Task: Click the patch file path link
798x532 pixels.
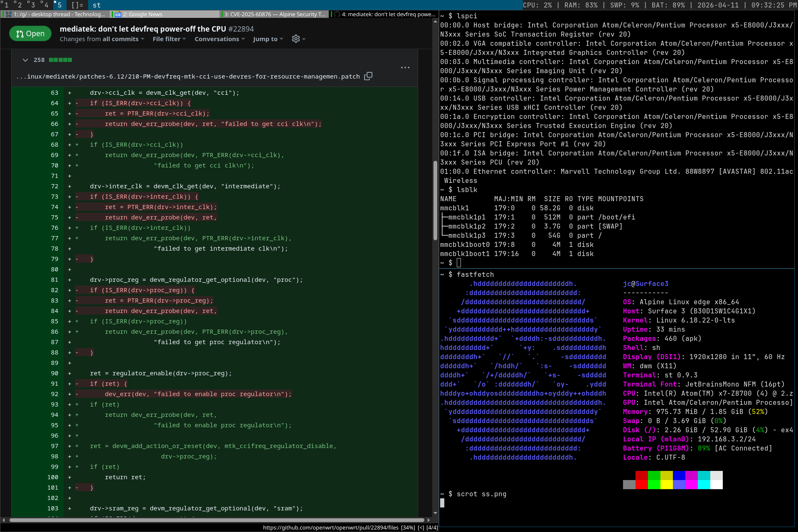Action: point(188,76)
